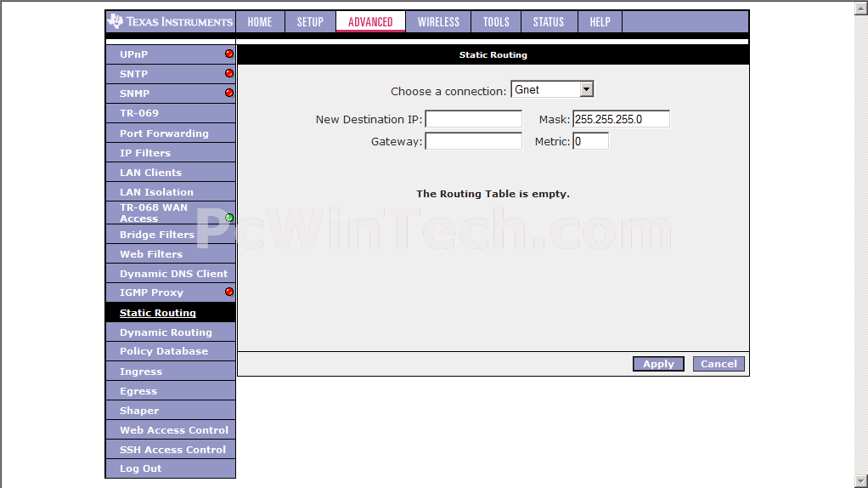
Task: Click the red status dot beside SNMP
Action: [x=228, y=93]
